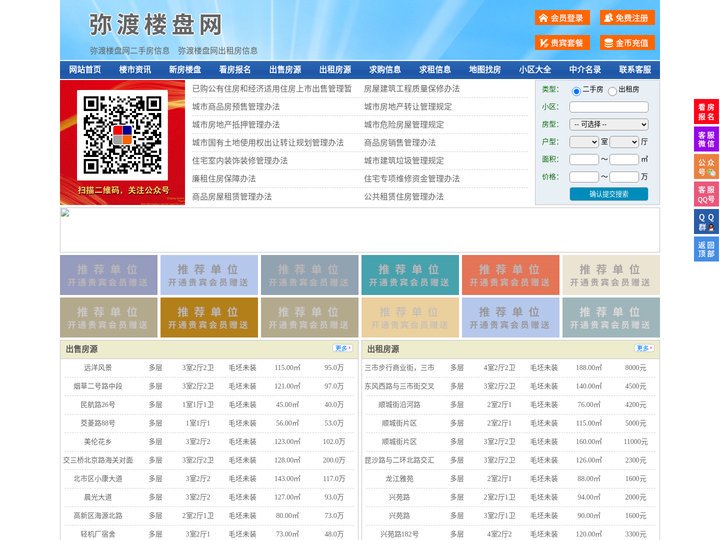The image size is (720, 540).
Task: Select 二手房 radio option
Action: point(576,91)
